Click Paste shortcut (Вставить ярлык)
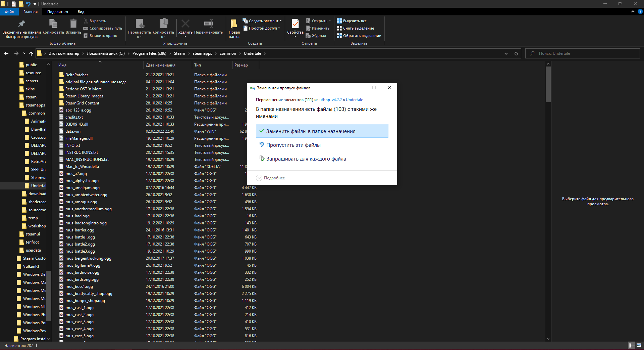The image size is (644, 350). pyautogui.click(x=100, y=36)
